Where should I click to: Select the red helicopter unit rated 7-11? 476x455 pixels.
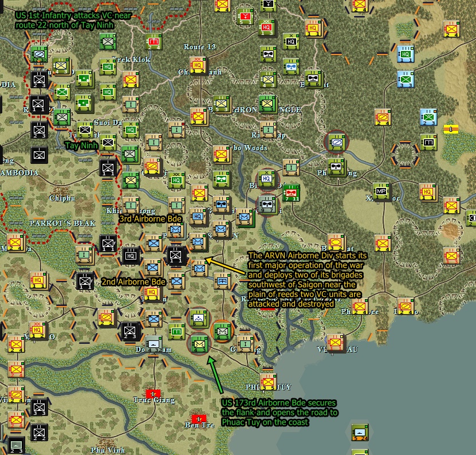[291, 193]
